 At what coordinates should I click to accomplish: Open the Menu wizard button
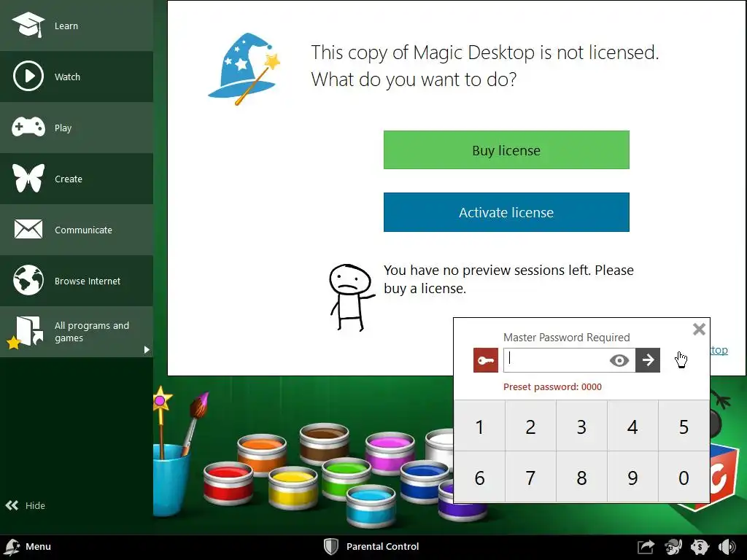click(x=27, y=547)
